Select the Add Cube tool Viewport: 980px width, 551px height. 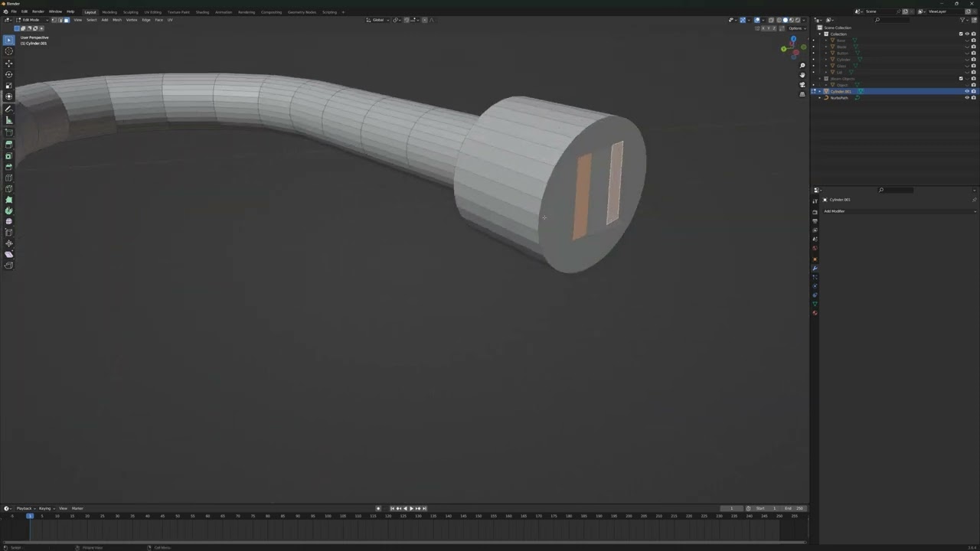pyautogui.click(x=9, y=132)
